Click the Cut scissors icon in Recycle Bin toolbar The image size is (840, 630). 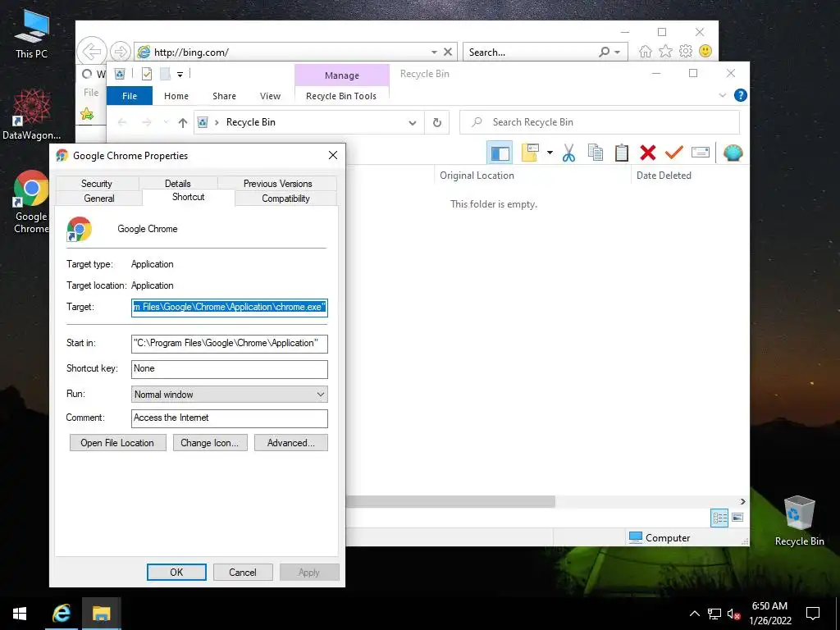pos(568,153)
